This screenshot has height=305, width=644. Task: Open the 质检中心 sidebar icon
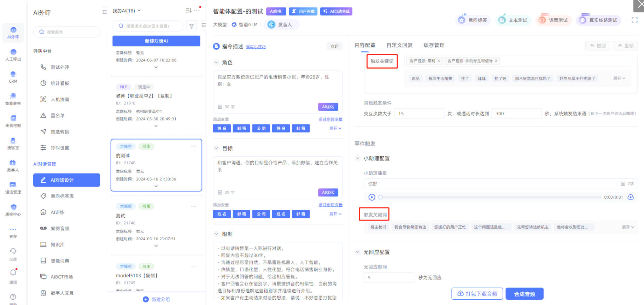coord(13,210)
